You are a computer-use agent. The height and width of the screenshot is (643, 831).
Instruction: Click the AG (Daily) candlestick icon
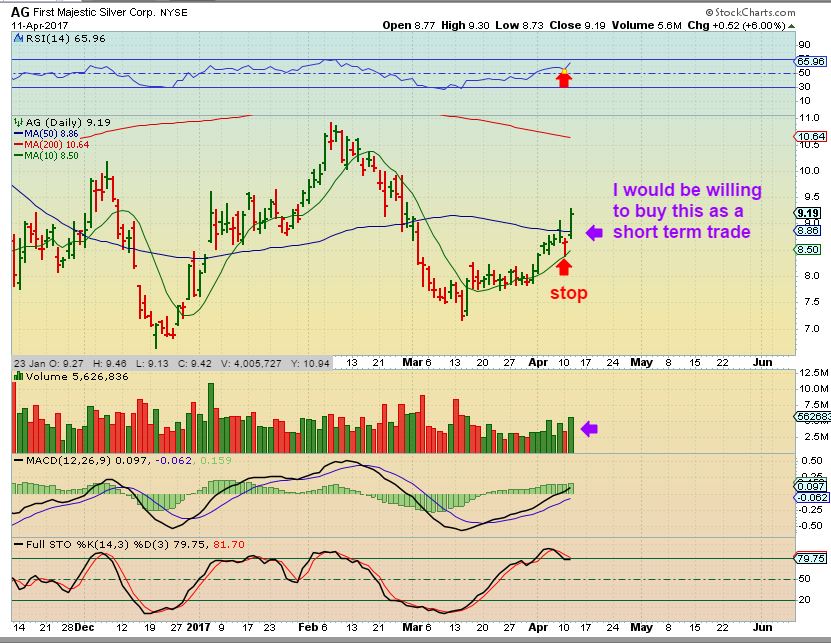[x=19, y=122]
